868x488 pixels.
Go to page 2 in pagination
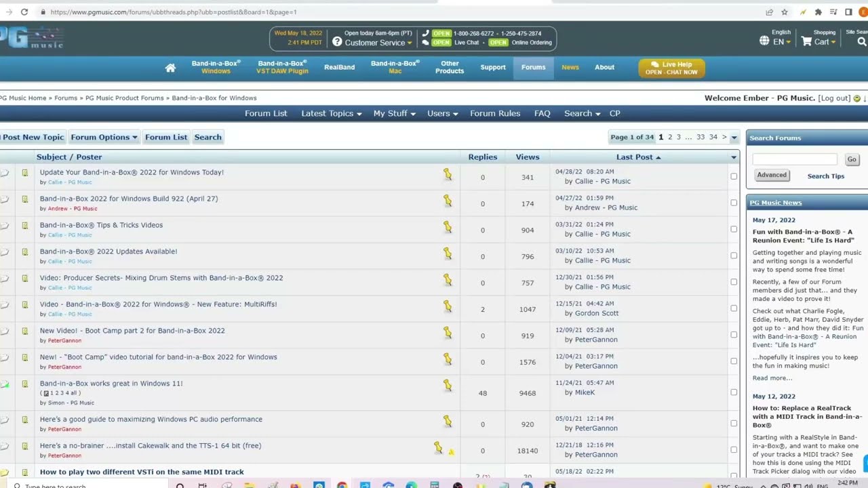[x=670, y=137]
